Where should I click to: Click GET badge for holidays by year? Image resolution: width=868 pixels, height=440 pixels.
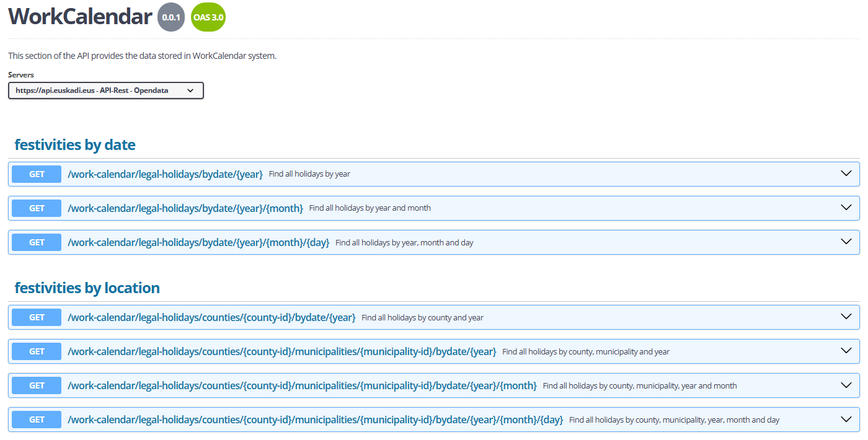click(x=37, y=174)
